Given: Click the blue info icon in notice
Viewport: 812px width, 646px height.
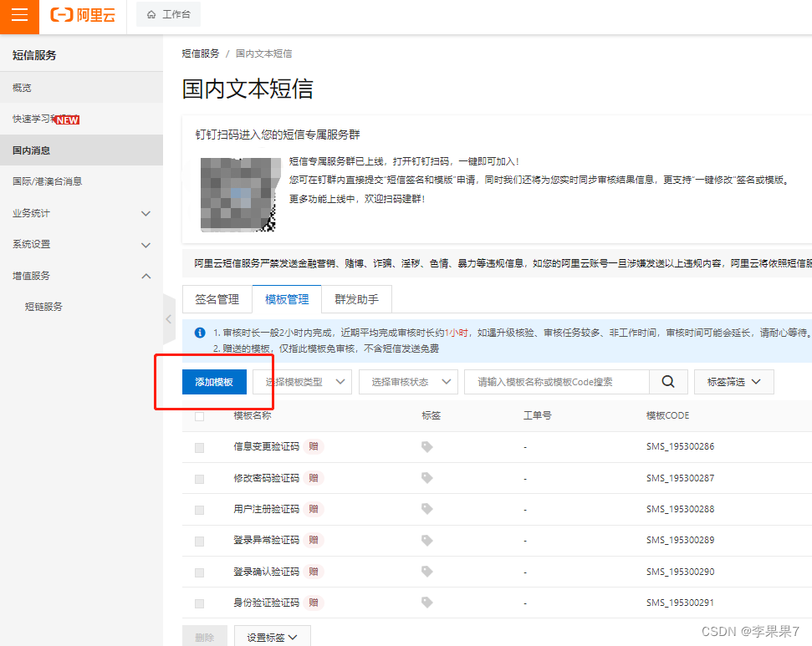Looking at the screenshot, I should (200, 333).
